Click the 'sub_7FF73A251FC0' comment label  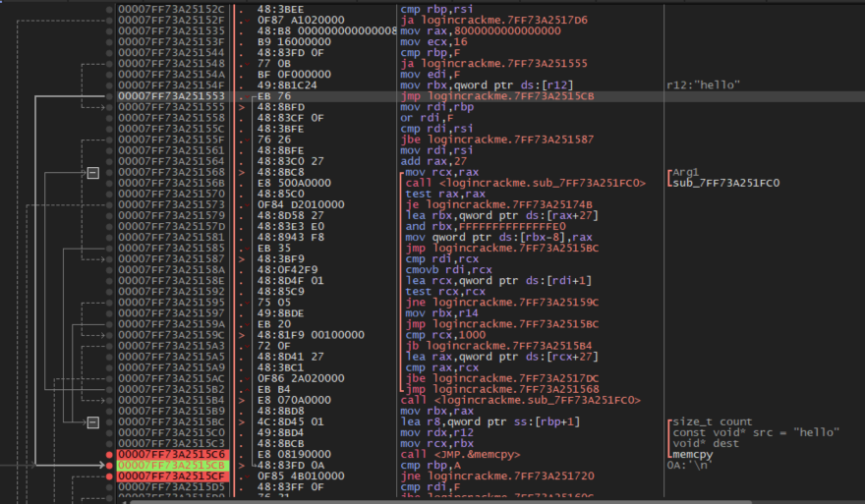point(726,183)
